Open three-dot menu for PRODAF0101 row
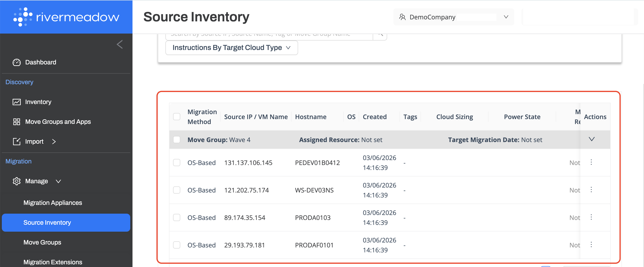The width and height of the screenshot is (644, 267). (x=591, y=245)
